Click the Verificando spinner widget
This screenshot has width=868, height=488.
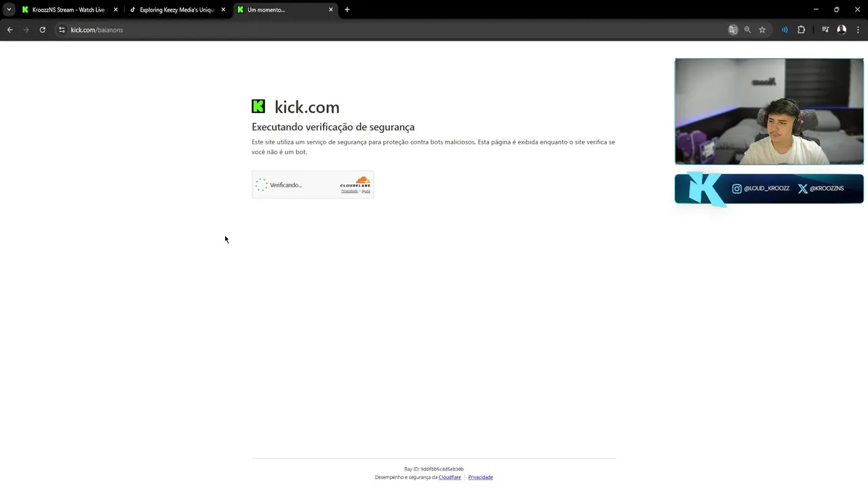262,185
